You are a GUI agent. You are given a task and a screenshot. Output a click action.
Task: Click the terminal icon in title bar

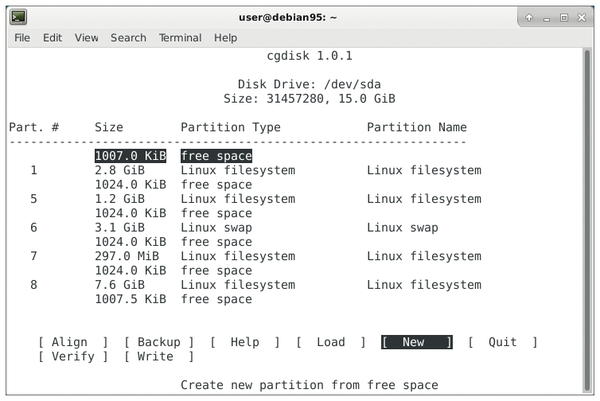19,16
